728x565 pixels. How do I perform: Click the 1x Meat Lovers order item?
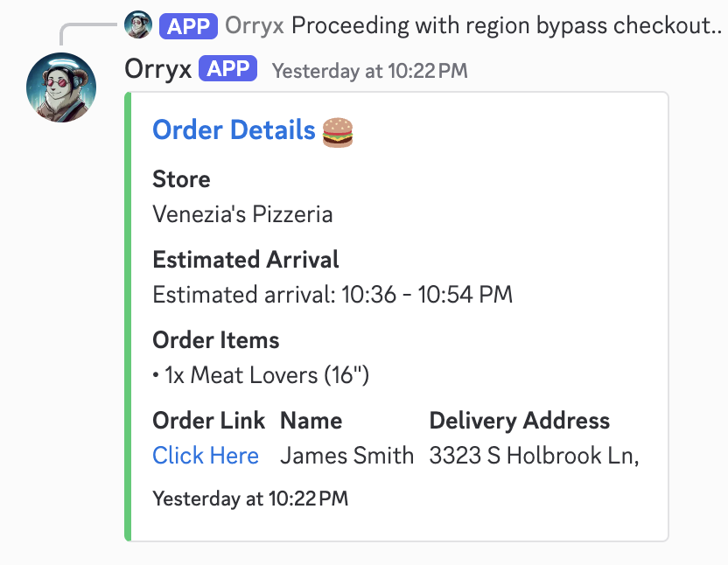click(261, 375)
